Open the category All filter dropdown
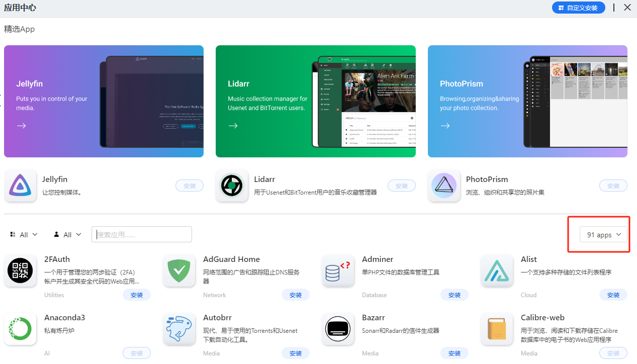The width and height of the screenshot is (637, 364). 24,235
